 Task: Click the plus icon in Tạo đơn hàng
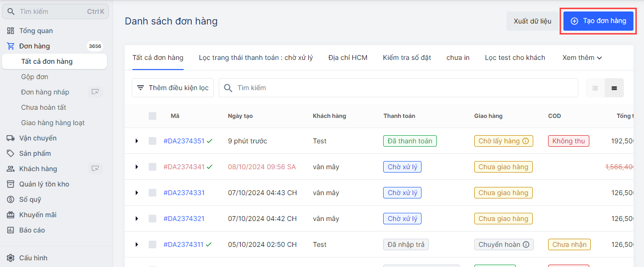[574, 21]
